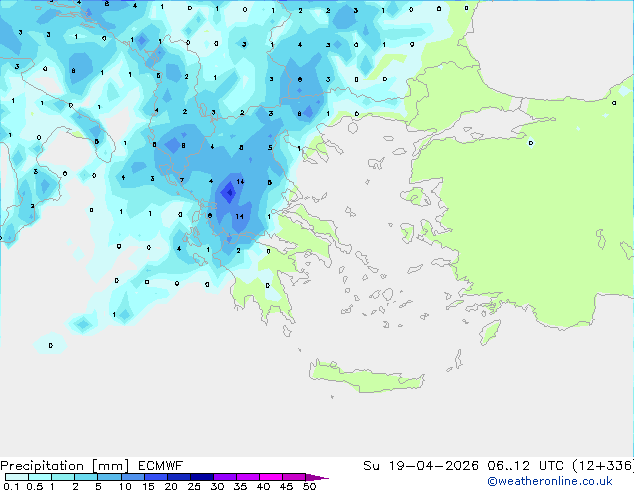
Task: Click the 40–45 mm magenta legend swatch
Action: tap(271, 477)
